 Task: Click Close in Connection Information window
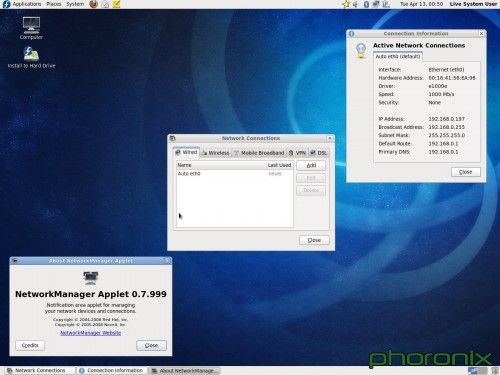466,172
